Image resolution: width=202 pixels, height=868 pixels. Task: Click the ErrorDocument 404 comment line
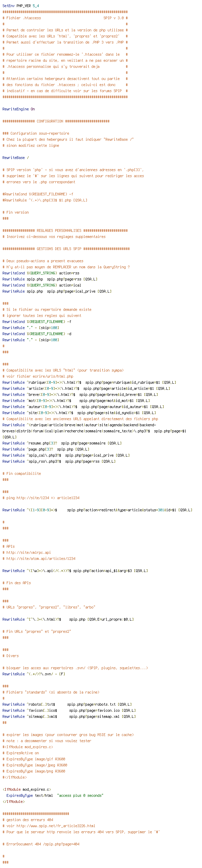tap(41, 844)
